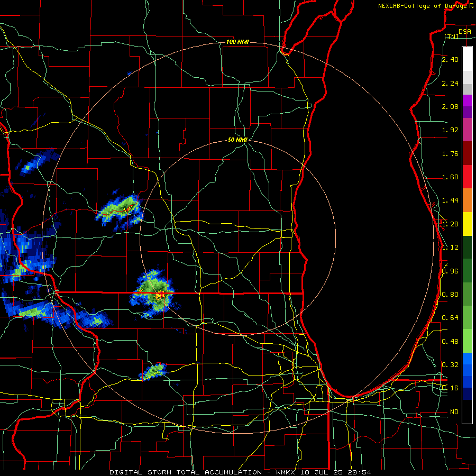Click the [IN] units label

point(452,36)
